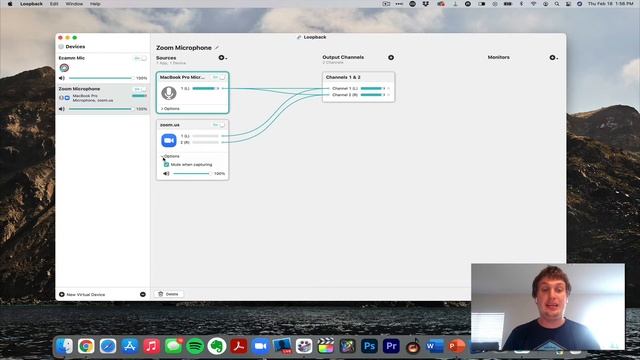Click the MacBook Pro Microphone source icon

click(x=169, y=93)
